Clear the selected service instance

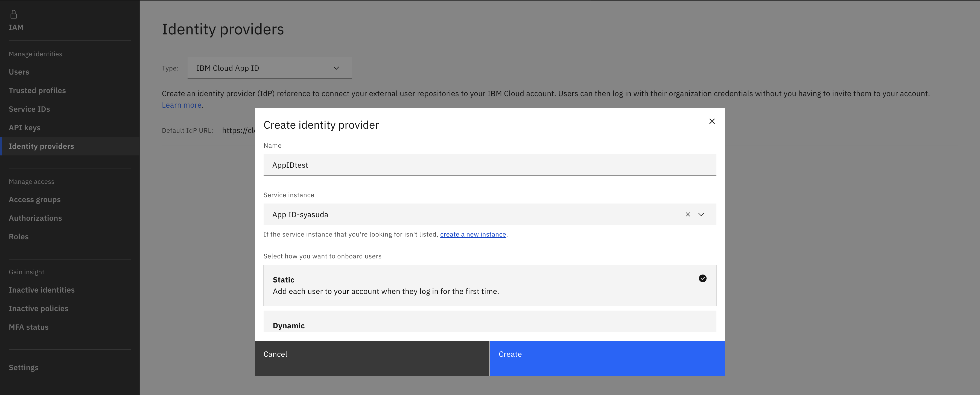tap(687, 214)
